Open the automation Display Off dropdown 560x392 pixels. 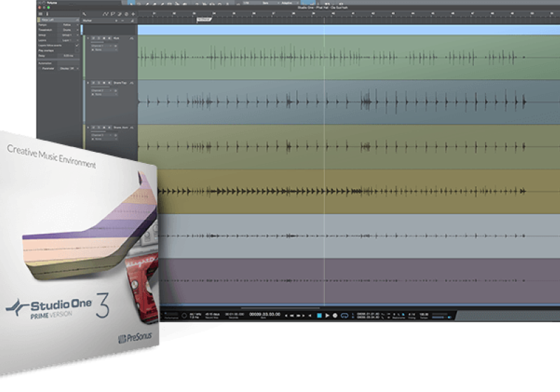point(69,68)
